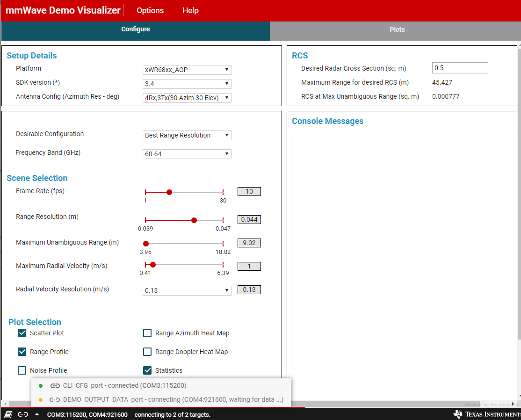Click the DEMO_OUTPUT_DATA_port link icon
Viewport: 521px width, 420px height.
pos(55,400)
